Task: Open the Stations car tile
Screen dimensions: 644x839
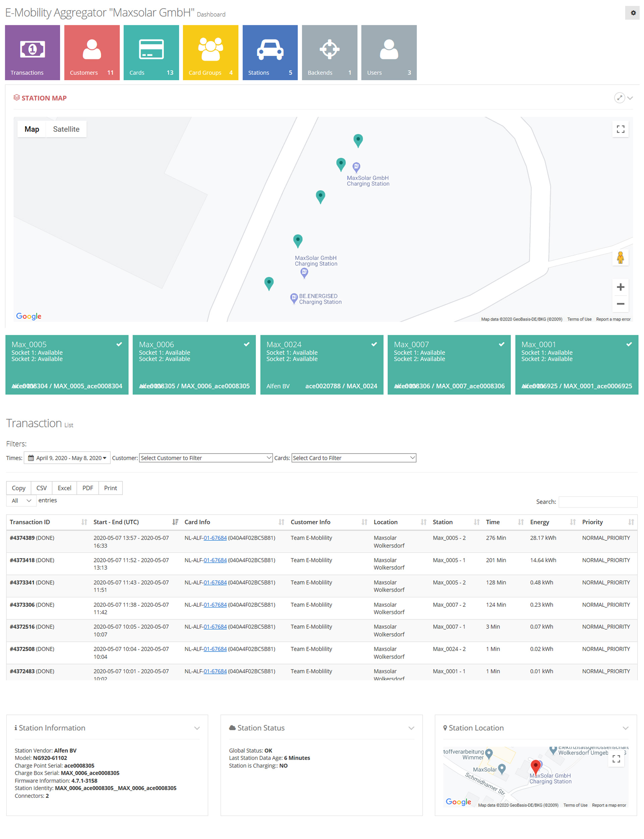Action: (270, 53)
